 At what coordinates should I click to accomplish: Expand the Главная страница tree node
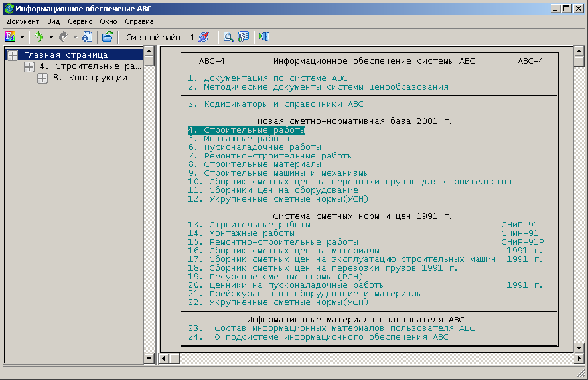pyautogui.click(x=13, y=55)
